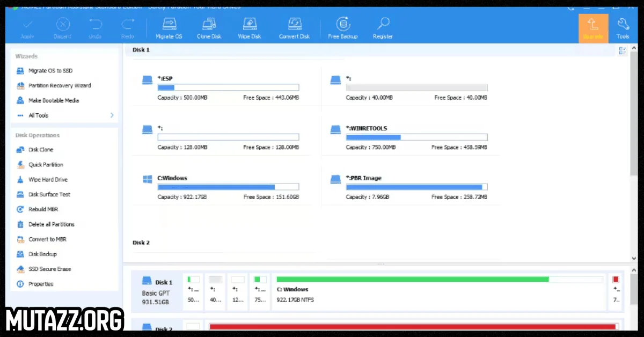Screen dimensions: 644x337
Task: Open the Tools menu icon
Action: (x=623, y=27)
